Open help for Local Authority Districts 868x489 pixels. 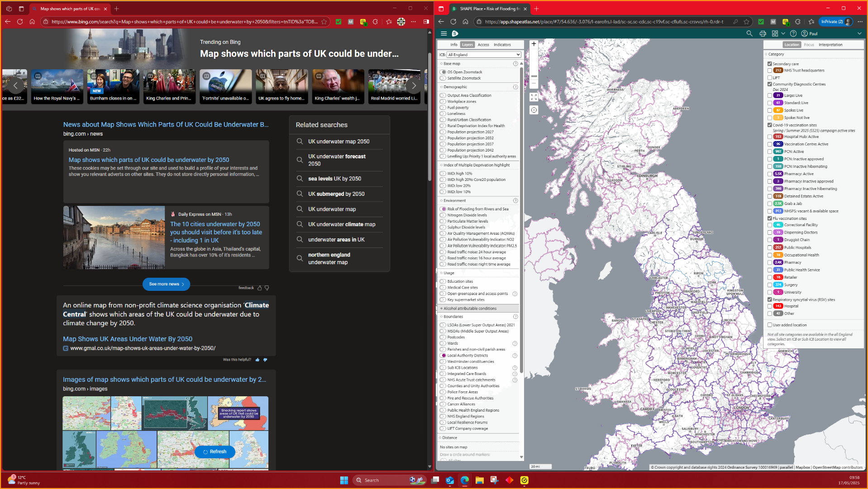tap(515, 356)
